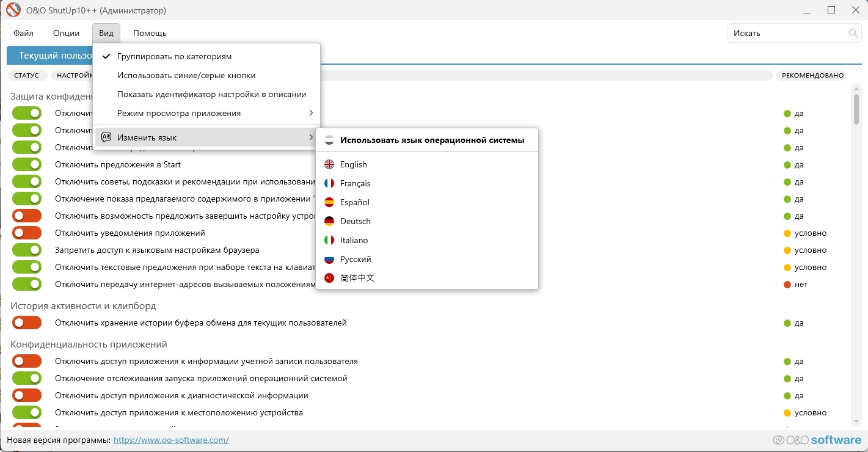Click Отключить текстовые предложения при наборе текста
Screen dimensions: 868x452
click(x=185, y=267)
